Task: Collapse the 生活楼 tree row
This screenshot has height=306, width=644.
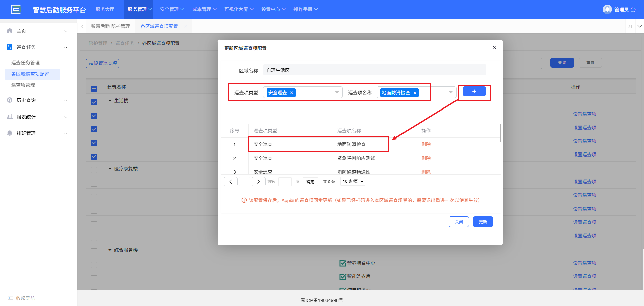Action: coord(110,101)
